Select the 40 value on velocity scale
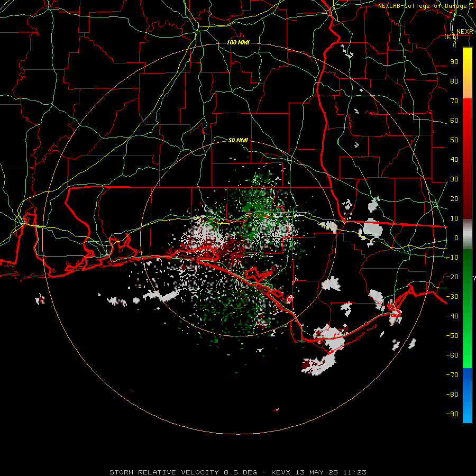The image size is (476, 476). [454, 159]
